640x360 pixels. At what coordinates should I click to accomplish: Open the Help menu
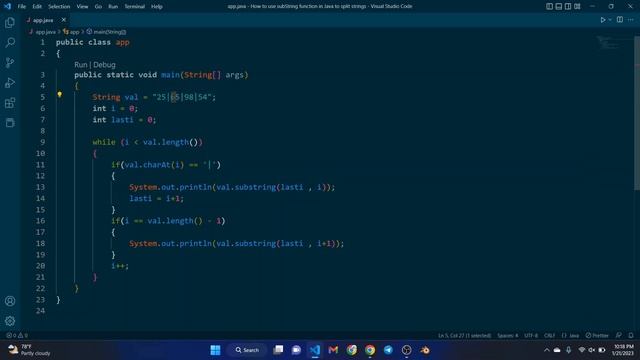coord(156,7)
